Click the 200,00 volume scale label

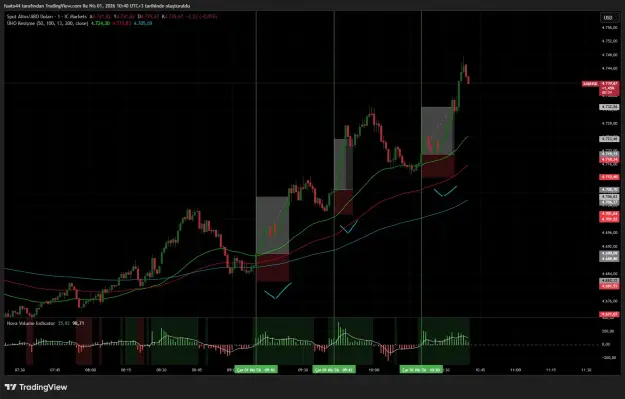click(x=608, y=331)
